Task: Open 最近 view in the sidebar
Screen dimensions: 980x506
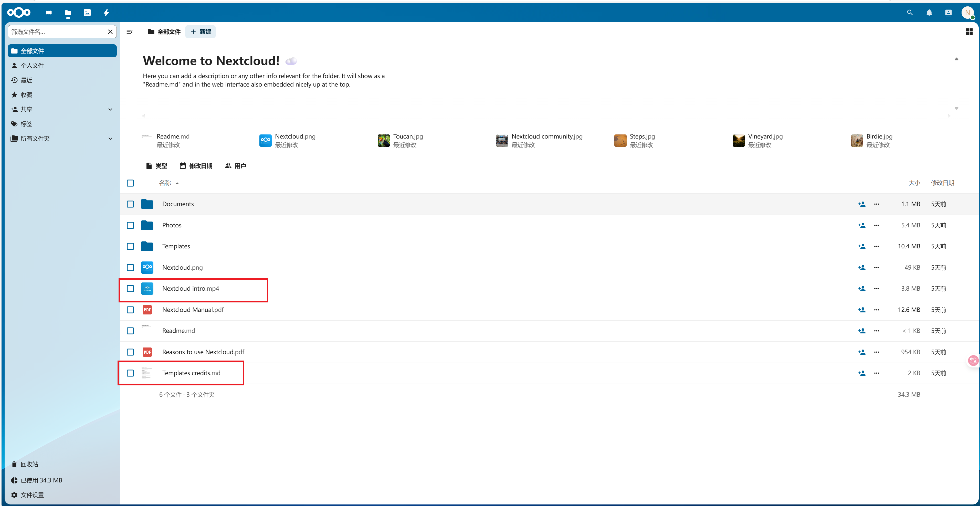Action: 27,80
